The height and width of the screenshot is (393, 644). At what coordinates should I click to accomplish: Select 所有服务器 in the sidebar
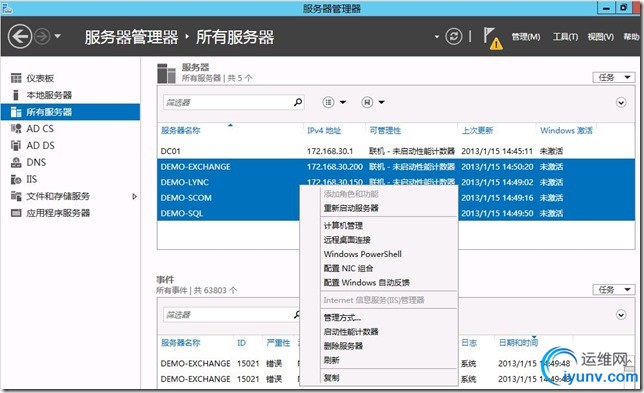[70, 112]
